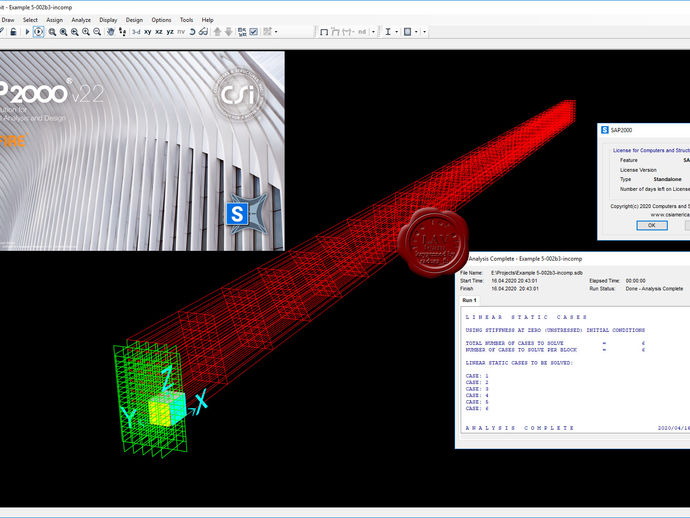Open the Draw menu
Image resolution: width=690 pixels, height=518 pixels.
click(x=8, y=20)
